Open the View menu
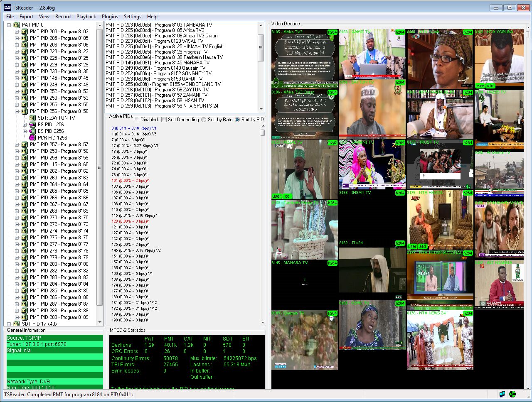Viewport: 532px width, 402px height. tap(44, 17)
